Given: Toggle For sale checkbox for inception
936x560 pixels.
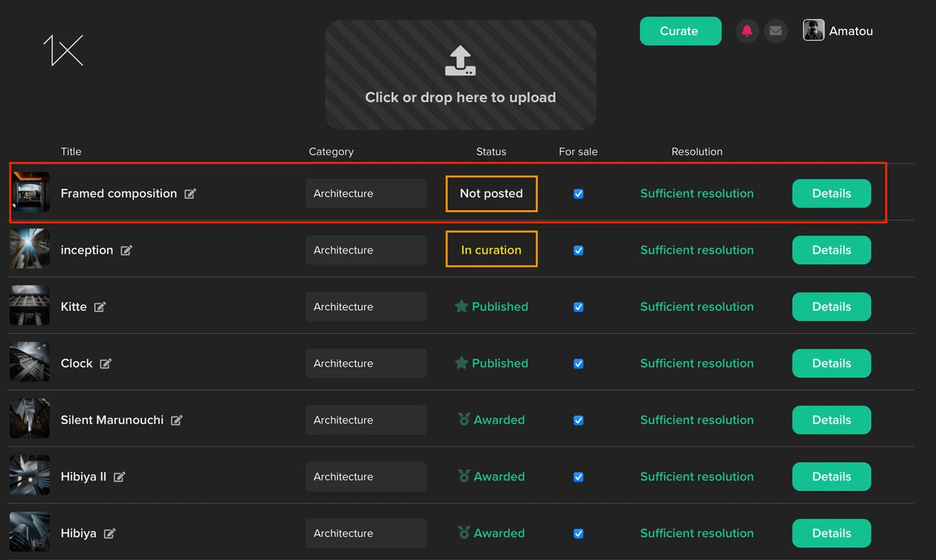Looking at the screenshot, I should click(x=579, y=250).
